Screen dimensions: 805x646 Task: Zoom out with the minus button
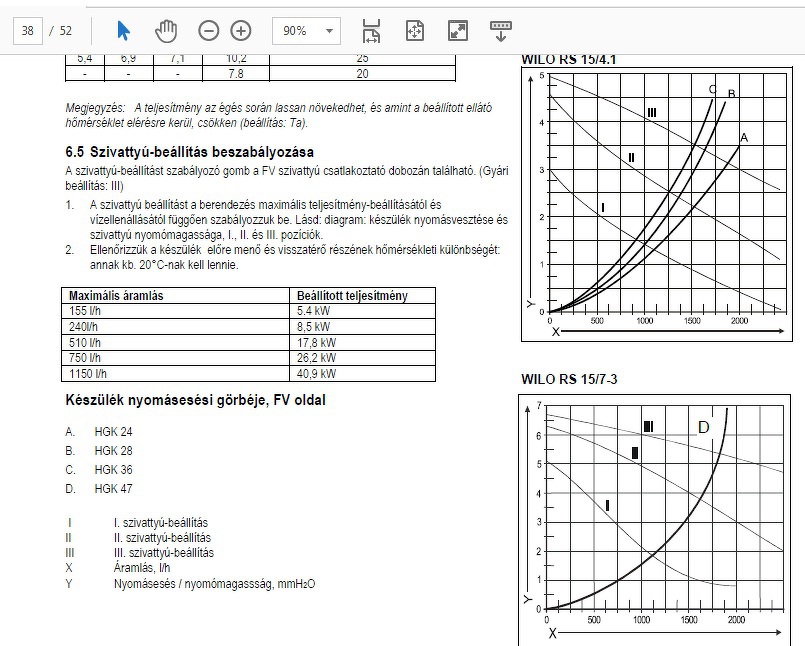click(x=208, y=31)
